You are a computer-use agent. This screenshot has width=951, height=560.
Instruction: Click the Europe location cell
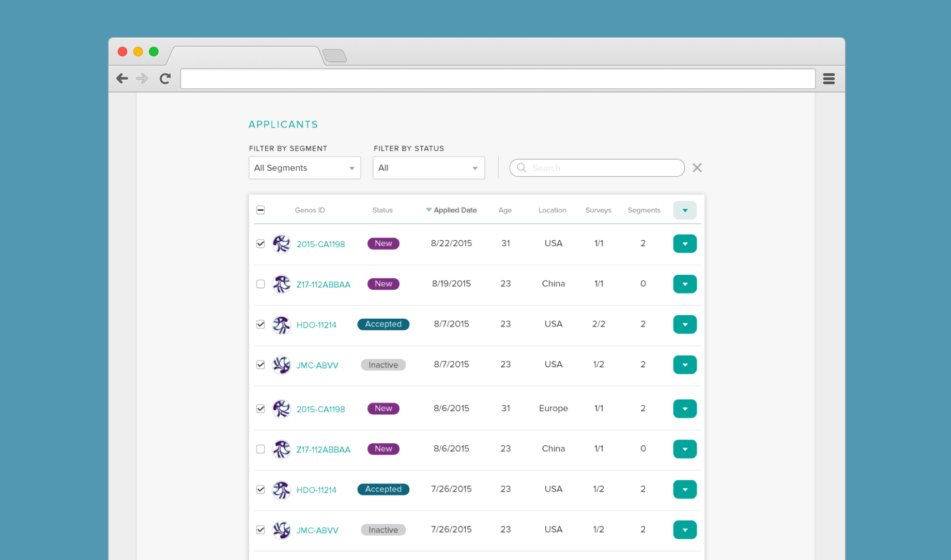click(x=553, y=408)
